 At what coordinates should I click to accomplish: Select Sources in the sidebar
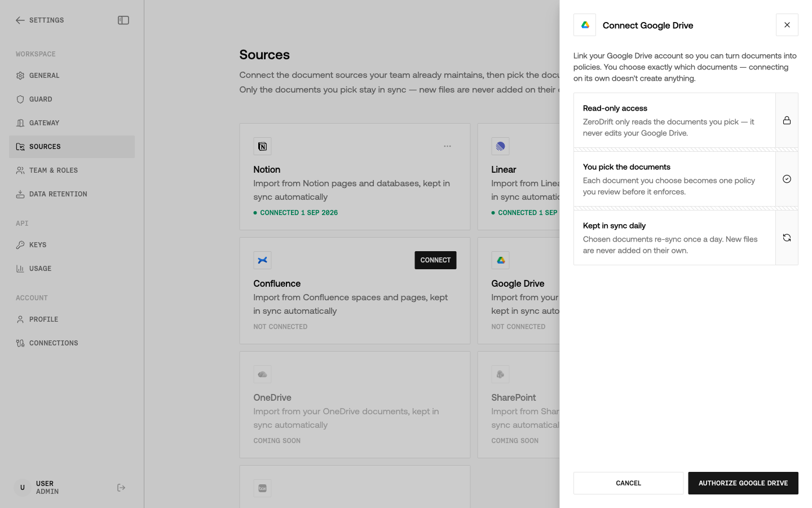point(72,147)
